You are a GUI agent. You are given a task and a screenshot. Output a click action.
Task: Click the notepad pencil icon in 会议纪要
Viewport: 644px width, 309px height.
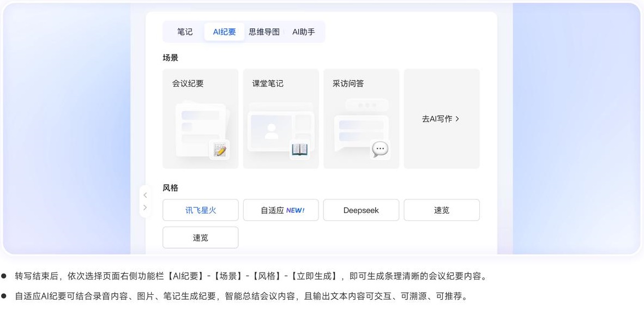coord(220,149)
